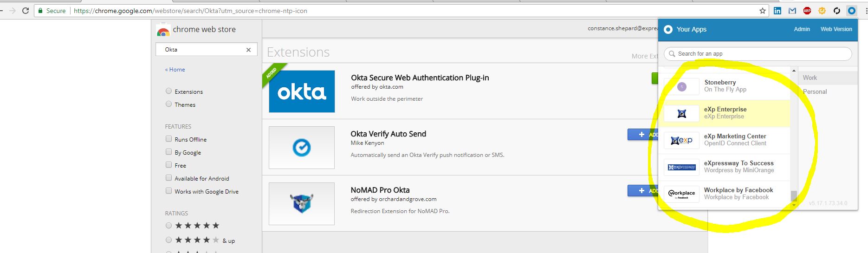Viewport: 868px width, 253px height.
Task: Click the 'Mike Kenyon' author text
Action: pos(368,143)
